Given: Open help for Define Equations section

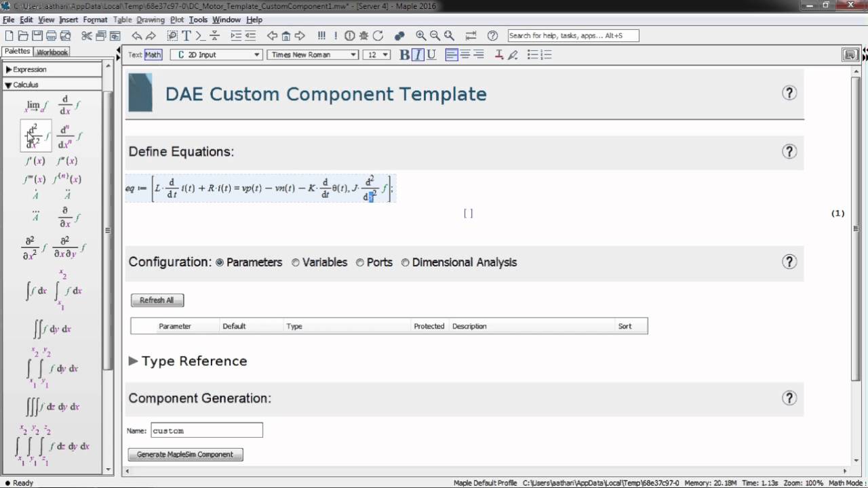Looking at the screenshot, I should (x=789, y=151).
